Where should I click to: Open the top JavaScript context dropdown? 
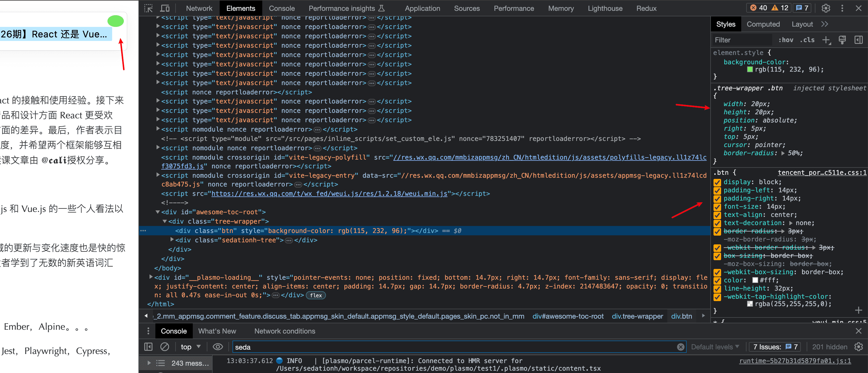[x=190, y=347]
